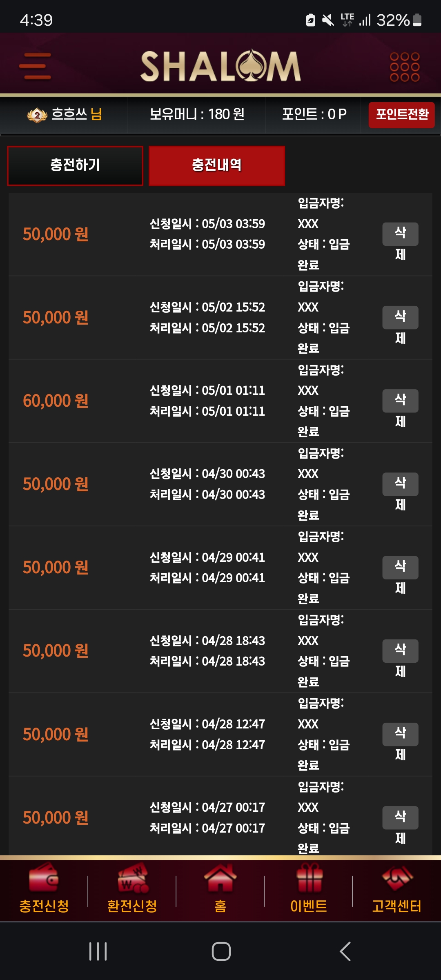The height and width of the screenshot is (980, 441).
Task: Tap the level 2 crown badge
Action: click(37, 115)
